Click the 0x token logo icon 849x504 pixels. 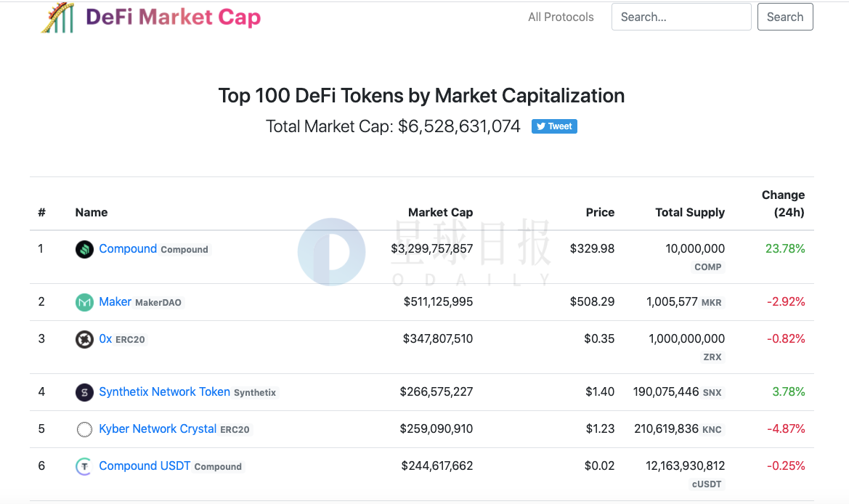click(84, 339)
